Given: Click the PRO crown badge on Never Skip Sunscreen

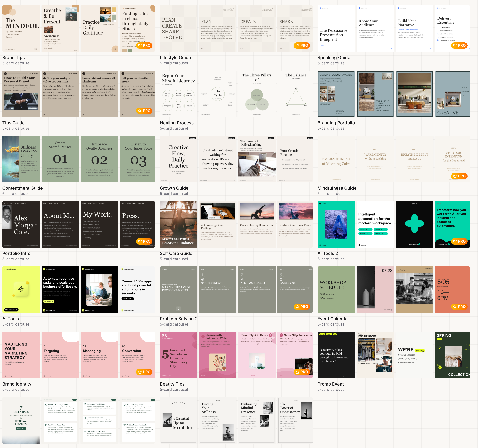Looking at the screenshot, I should click(x=302, y=372).
